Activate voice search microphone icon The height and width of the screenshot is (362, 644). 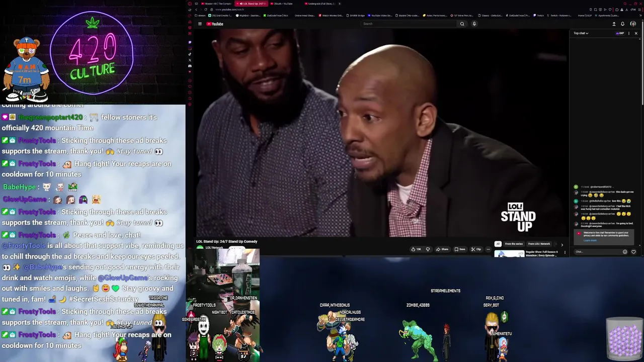[x=474, y=24]
